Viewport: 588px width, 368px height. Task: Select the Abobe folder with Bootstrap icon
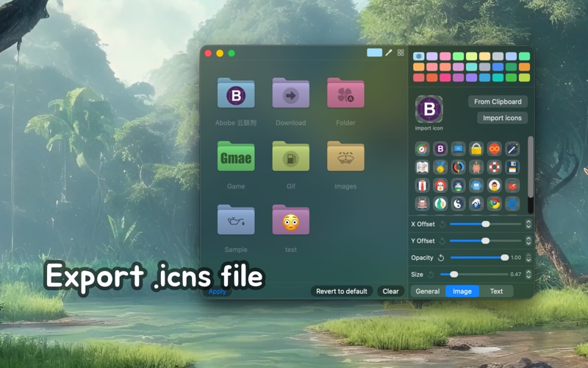[236, 93]
